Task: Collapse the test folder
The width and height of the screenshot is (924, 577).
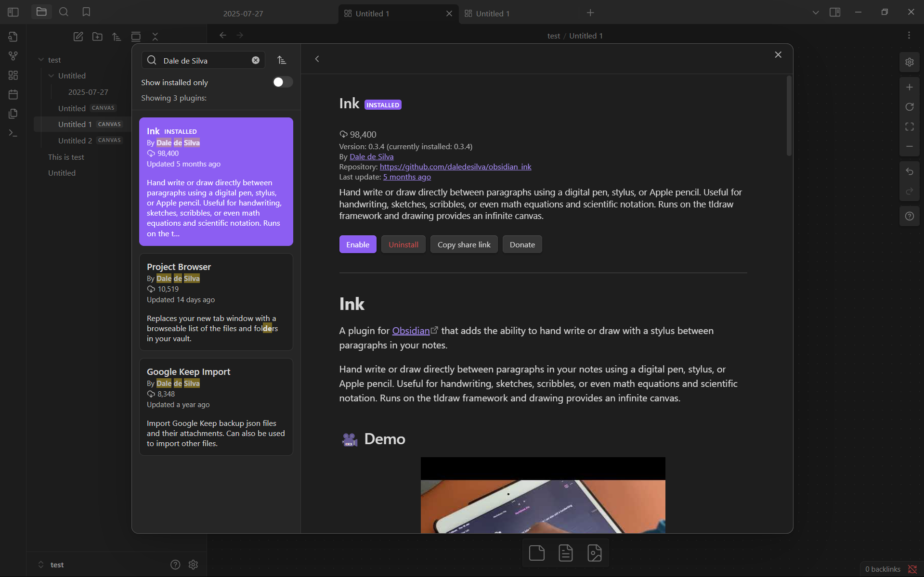Action: click(x=41, y=60)
